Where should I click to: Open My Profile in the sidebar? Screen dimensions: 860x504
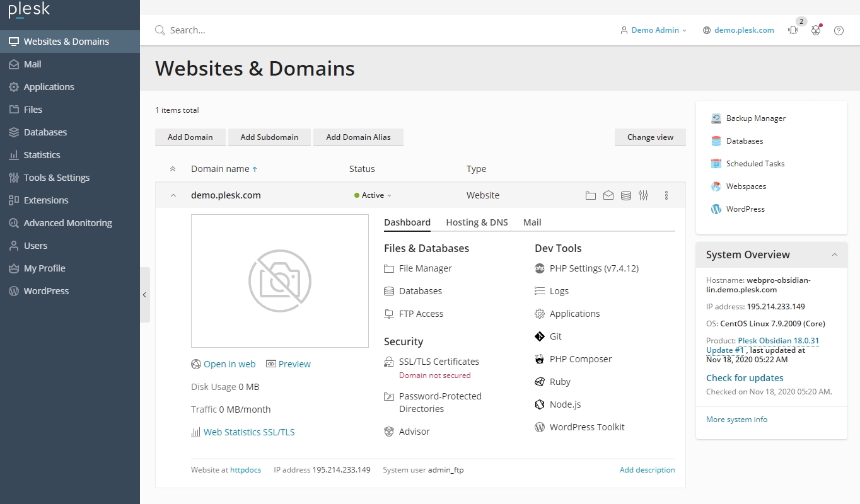(70, 268)
